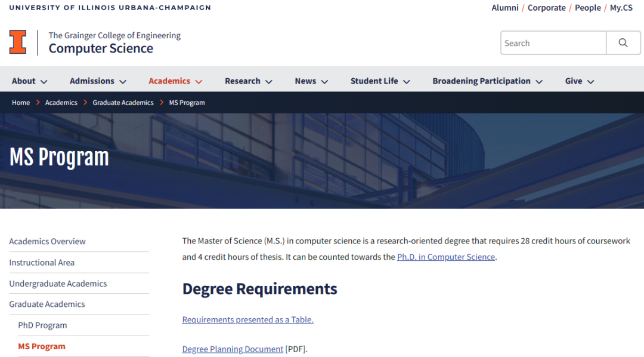644x357 pixels.
Task: Click the University of Illinois Urbana-Champaign header link
Action: [x=110, y=8]
